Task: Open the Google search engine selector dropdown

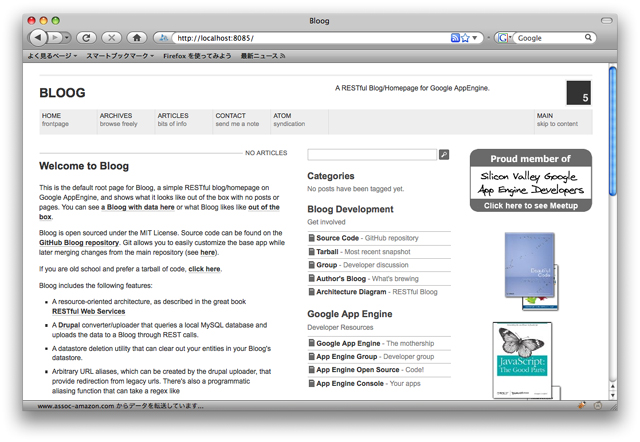Action: coord(504,38)
